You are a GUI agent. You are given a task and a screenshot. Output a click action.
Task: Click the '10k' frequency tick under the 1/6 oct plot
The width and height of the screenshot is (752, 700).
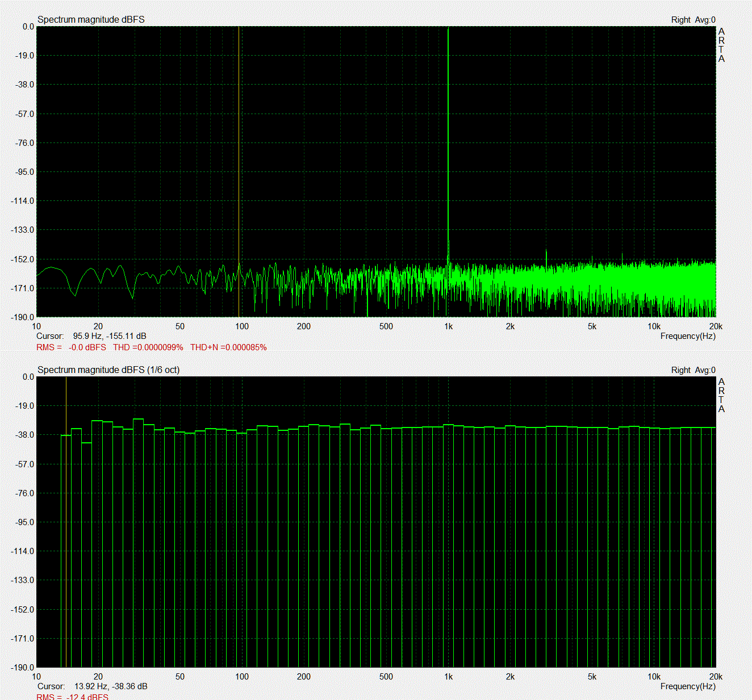click(x=654, y=677)
